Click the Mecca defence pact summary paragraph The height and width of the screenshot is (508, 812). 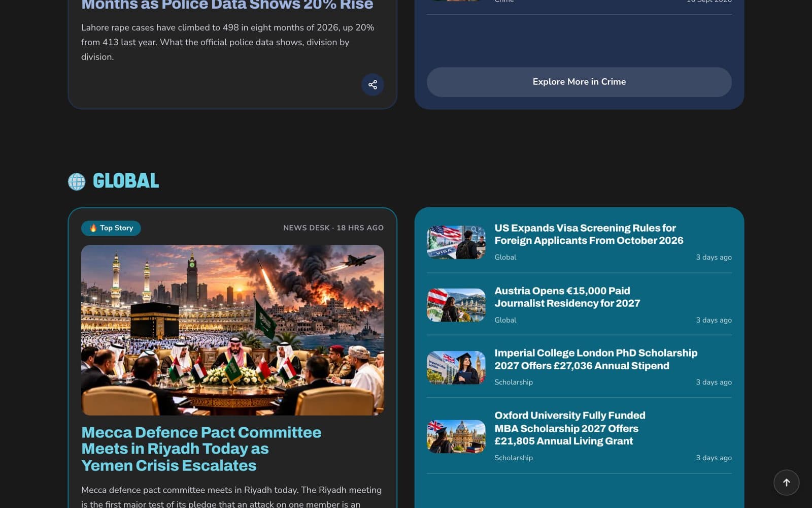click(231, 497)
